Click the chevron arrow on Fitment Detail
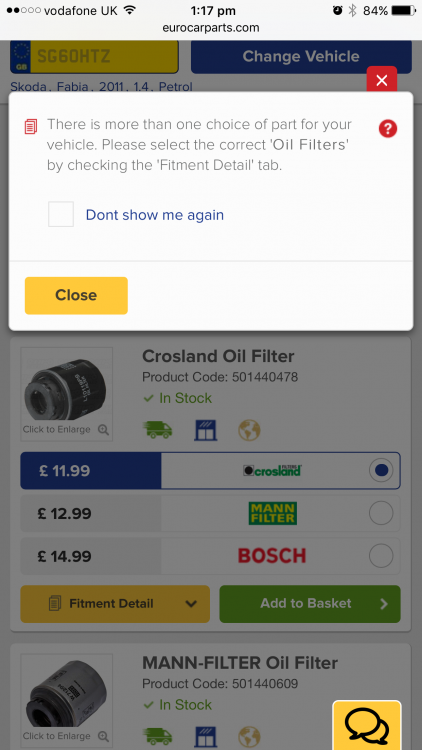 191,604
